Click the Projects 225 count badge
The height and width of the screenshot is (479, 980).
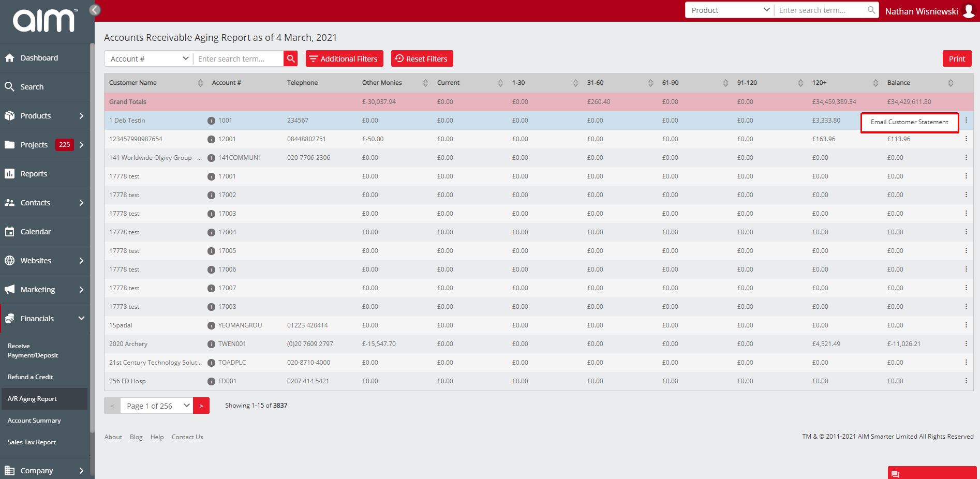(65, 144)
